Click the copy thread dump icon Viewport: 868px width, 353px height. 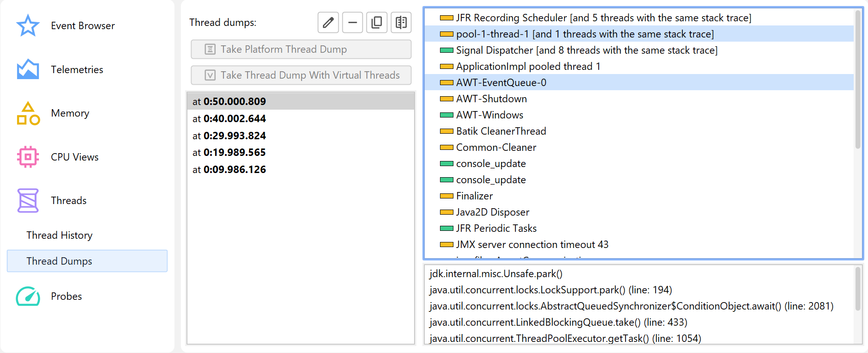click(377, 22)
